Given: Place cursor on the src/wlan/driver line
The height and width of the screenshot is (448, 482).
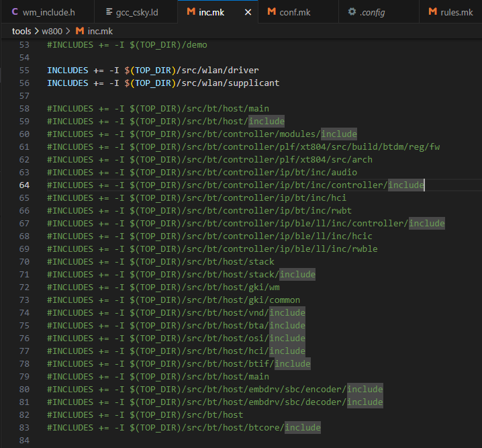Looking at the screenshot, I should coord(153,71).
